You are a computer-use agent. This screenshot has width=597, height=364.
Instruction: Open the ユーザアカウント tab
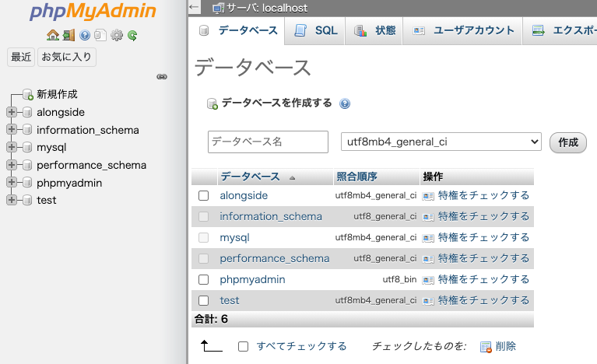(463, 30)
